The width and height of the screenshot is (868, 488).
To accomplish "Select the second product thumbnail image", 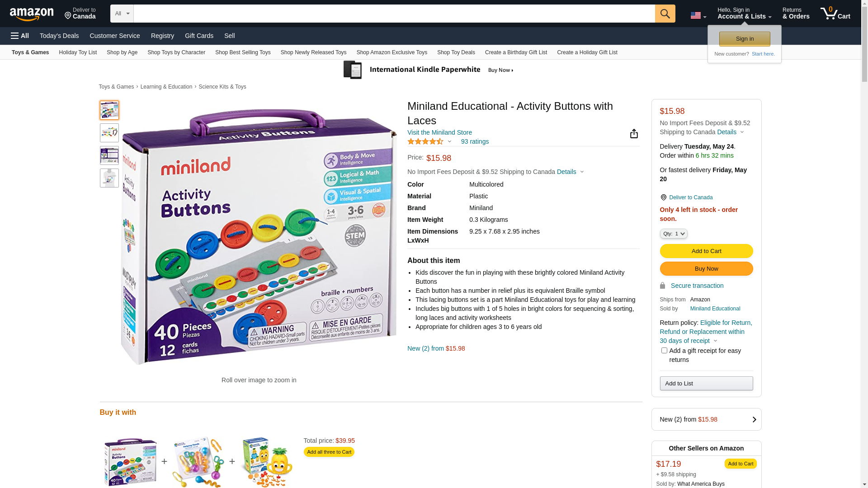I will (109, 133).
